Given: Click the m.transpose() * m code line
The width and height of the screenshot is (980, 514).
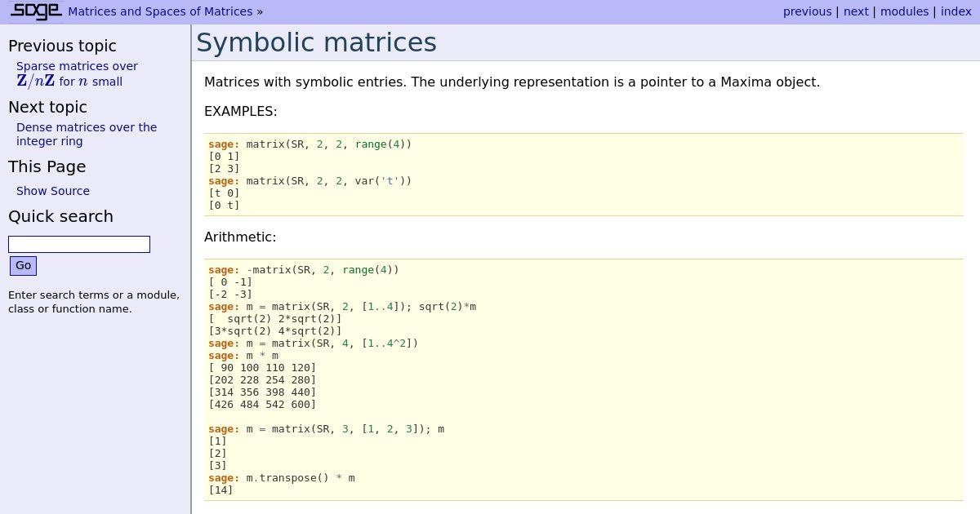Looking at the screenshot, I should [301, 478].
